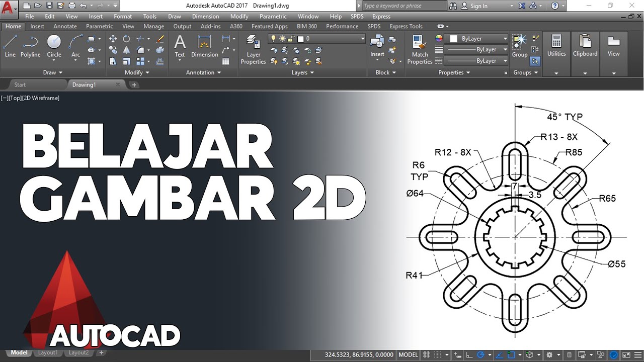
Task: Open the layer dropdown showing 0
Action: coord(317,38)
